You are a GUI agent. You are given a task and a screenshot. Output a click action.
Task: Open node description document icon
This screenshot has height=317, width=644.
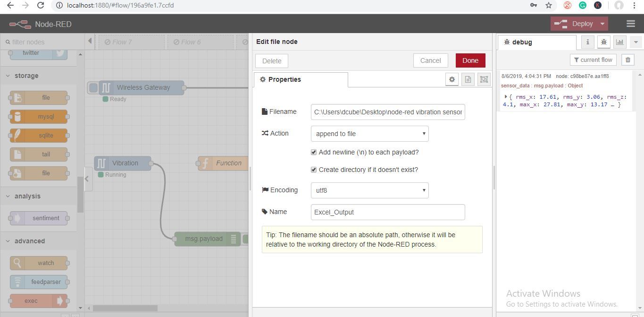click(x=468, y=79)
